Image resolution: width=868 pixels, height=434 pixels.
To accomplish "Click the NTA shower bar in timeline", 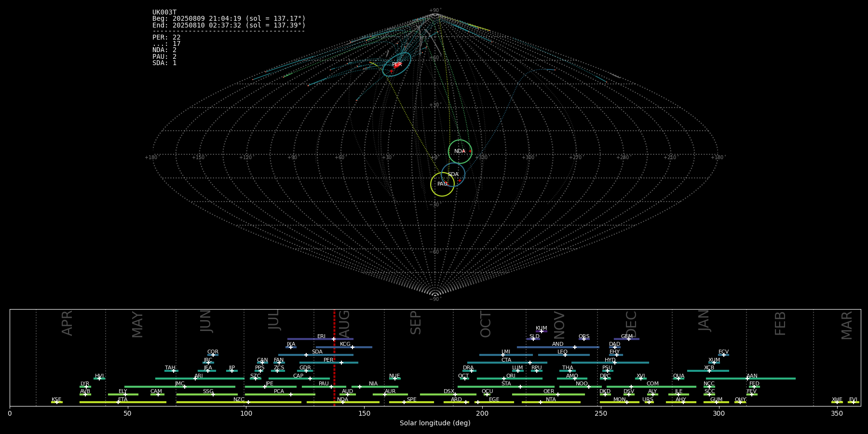I will coord(551,402).
